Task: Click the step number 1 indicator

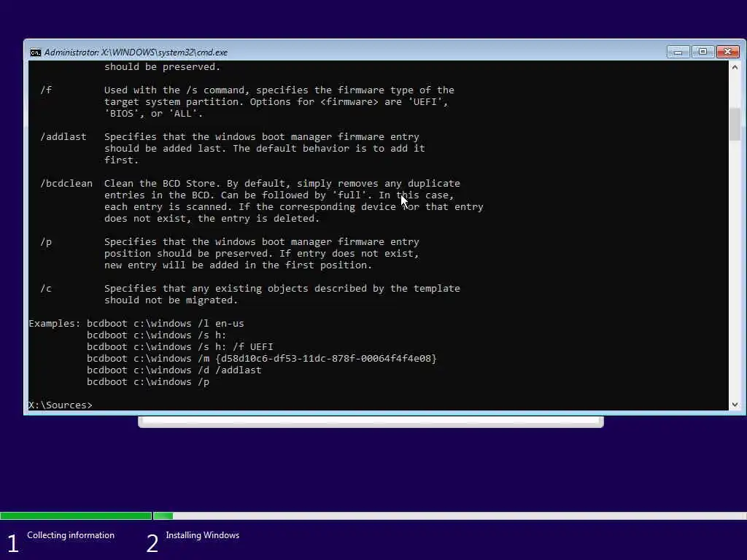Action: (13, 543)
